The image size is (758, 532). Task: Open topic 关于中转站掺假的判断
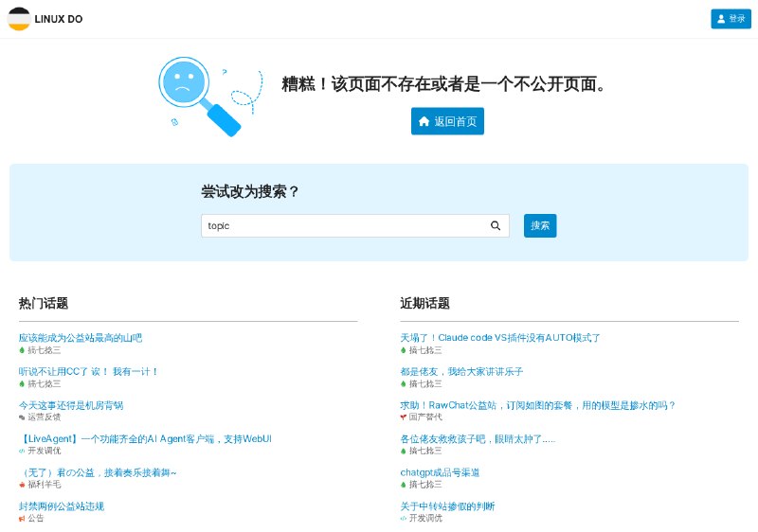(x=447, y=506)
